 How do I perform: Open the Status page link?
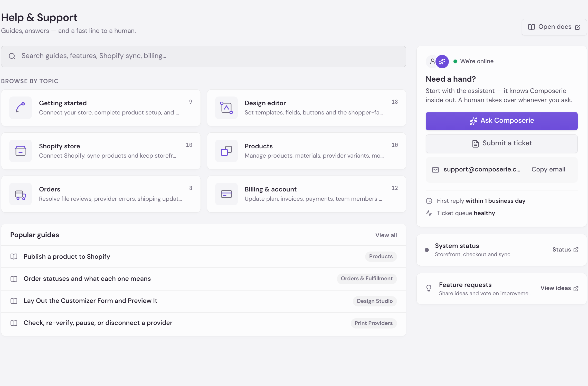[565, 250]
